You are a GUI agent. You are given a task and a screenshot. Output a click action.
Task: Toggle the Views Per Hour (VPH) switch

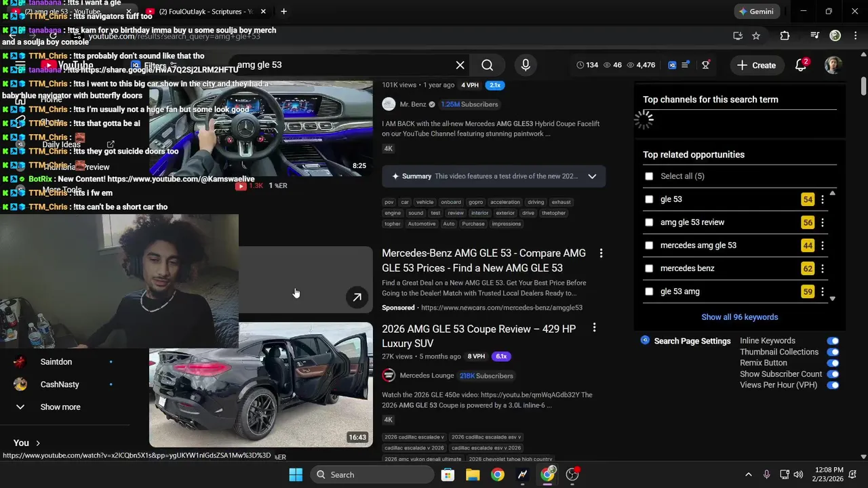click(x=833, y=385)
